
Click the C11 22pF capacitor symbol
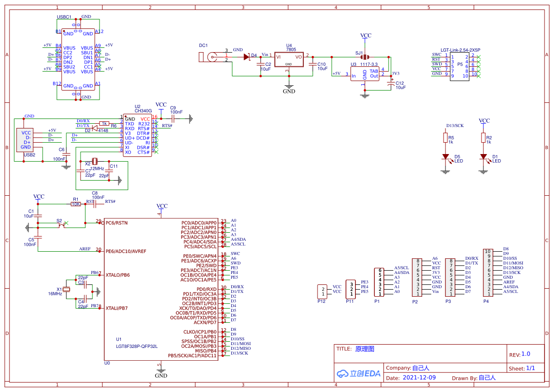click(109, 172)
